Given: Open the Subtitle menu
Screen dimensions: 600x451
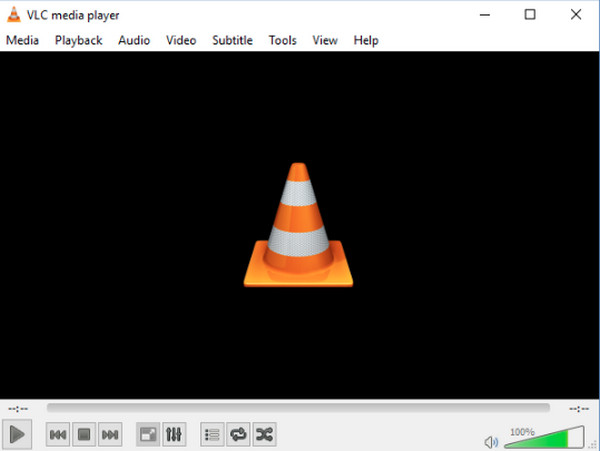Looking at the screenshot, I should (x=232, y=40).
